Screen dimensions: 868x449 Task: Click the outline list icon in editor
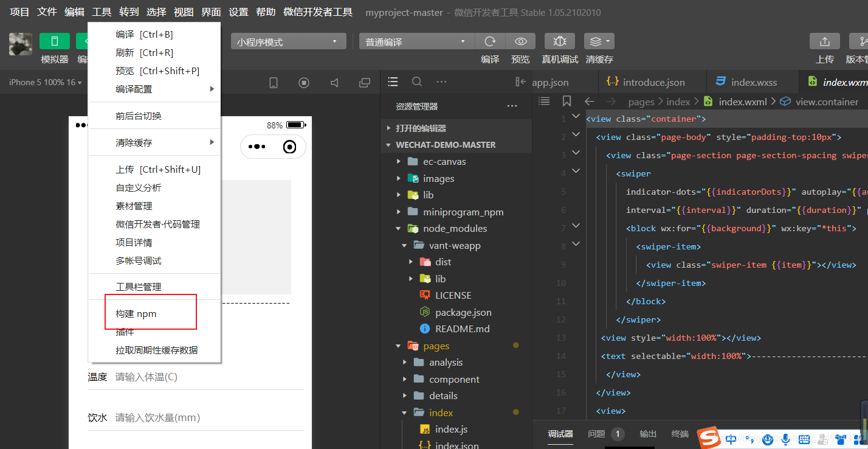click(544, 101)
